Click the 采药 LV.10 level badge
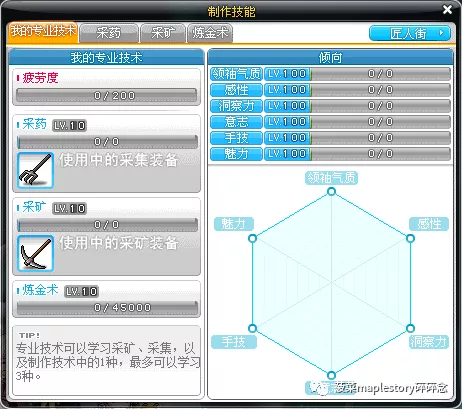 tap(69, 126)
